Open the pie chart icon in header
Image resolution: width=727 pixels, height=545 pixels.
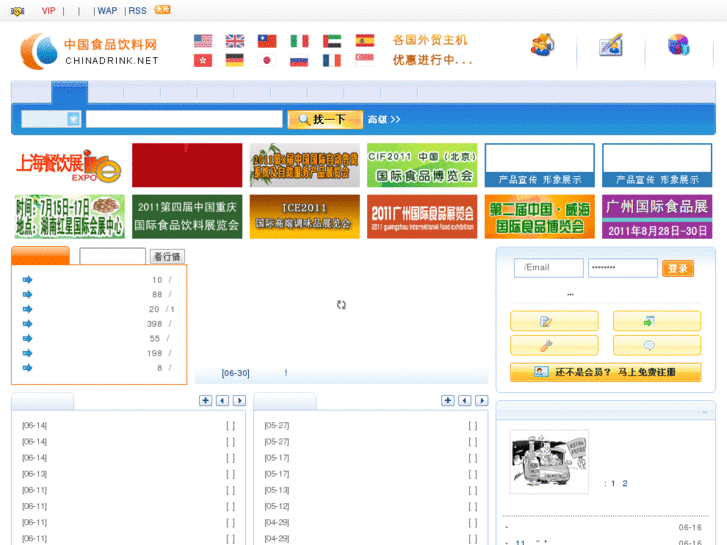[678, 45]
